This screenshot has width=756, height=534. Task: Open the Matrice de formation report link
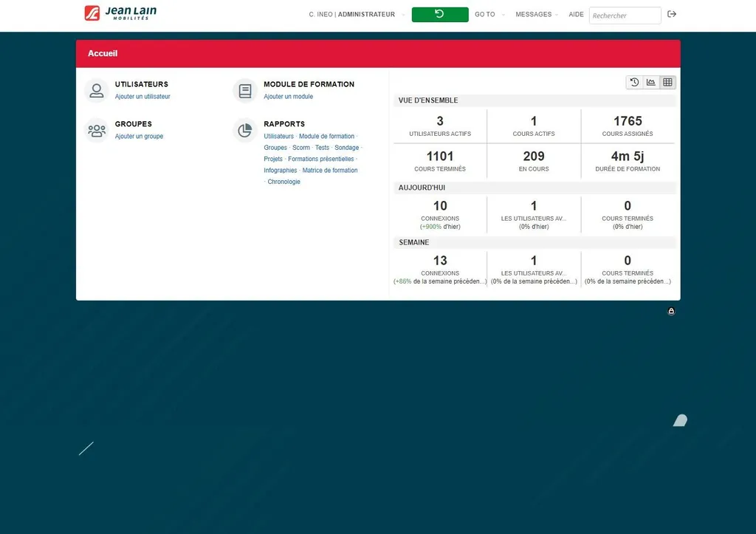330,171
